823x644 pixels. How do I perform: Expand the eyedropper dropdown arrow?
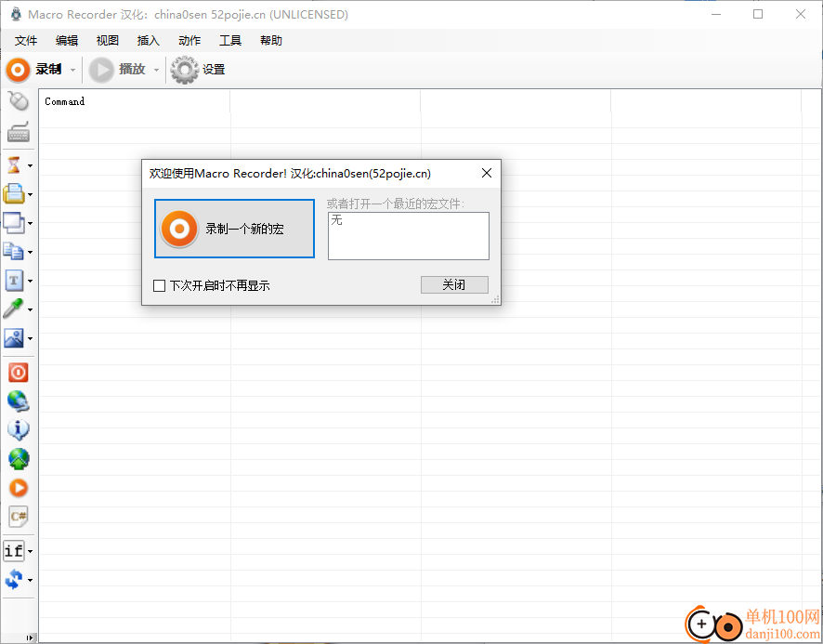coord(31,309)
